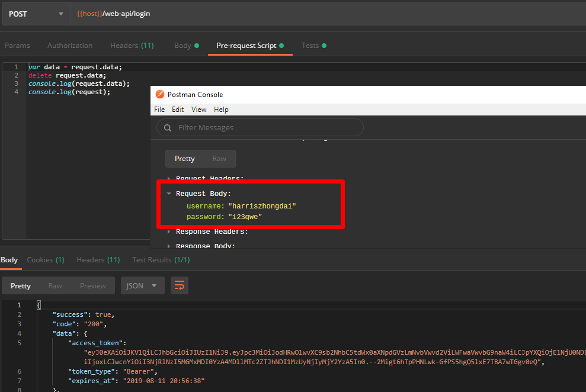Click the Filter Messages search field
Image resolution: width=586 pixels, height=392 pixels.
click(260, 128)
